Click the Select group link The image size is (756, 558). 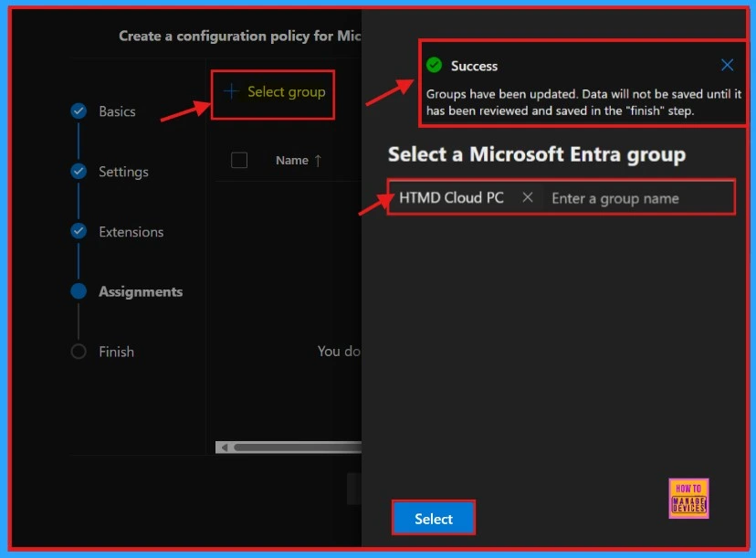click(x=286, y=91)
